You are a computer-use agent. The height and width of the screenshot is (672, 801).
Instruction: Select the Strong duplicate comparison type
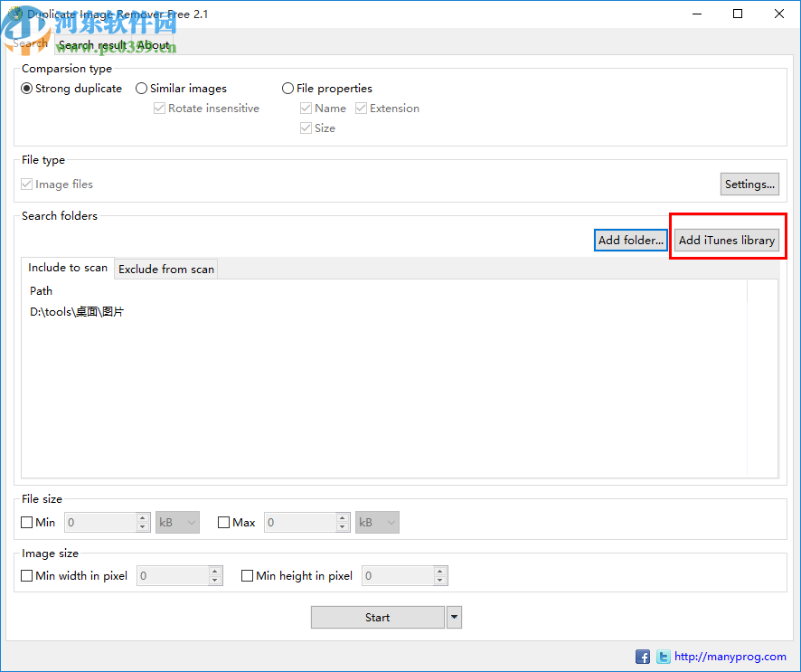tap(26, 88)
